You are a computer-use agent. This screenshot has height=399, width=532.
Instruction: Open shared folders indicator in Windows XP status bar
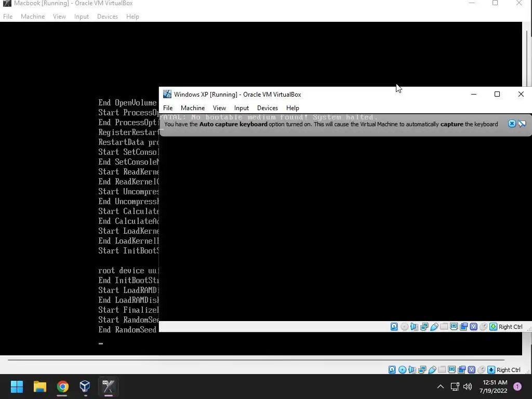click(444, 327)
